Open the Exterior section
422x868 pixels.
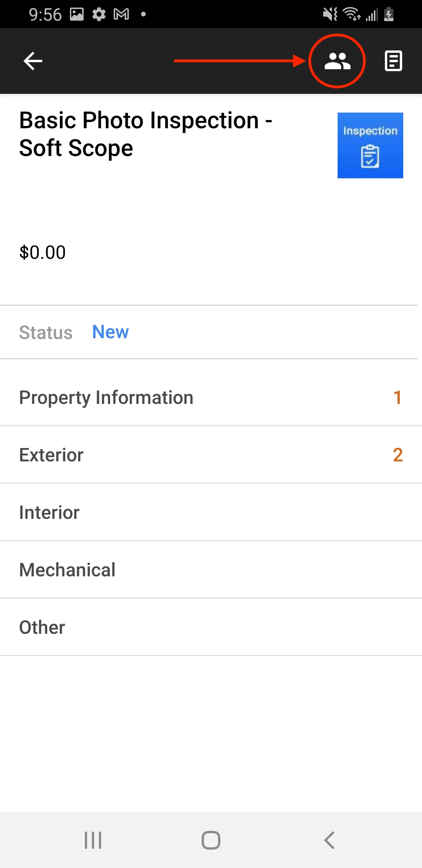(211, 455)
